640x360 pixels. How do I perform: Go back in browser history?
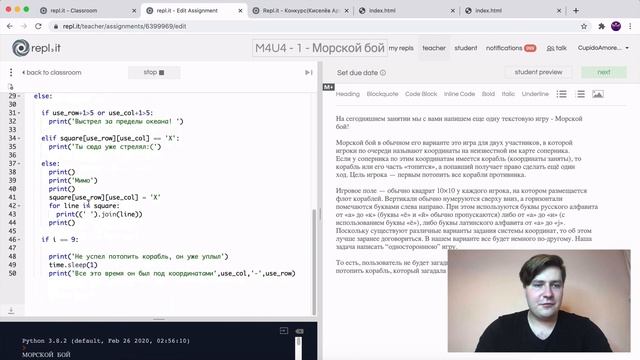coord(10,26)
